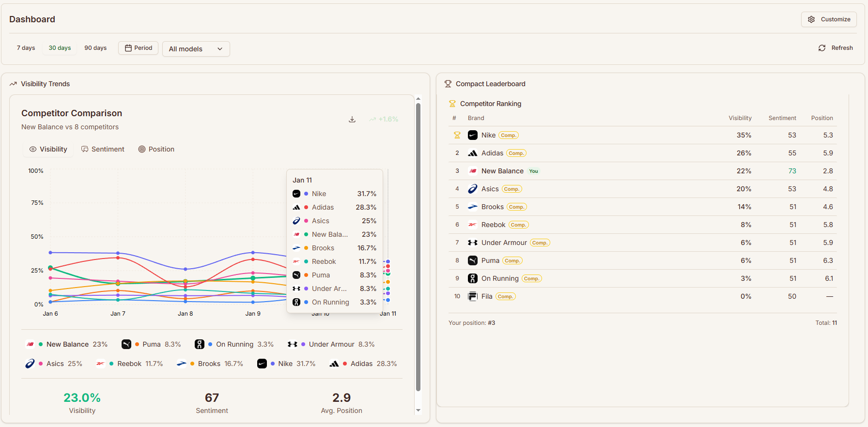Switch chart to Position tab
868x427 pixels.
click(x=156, y=149)
